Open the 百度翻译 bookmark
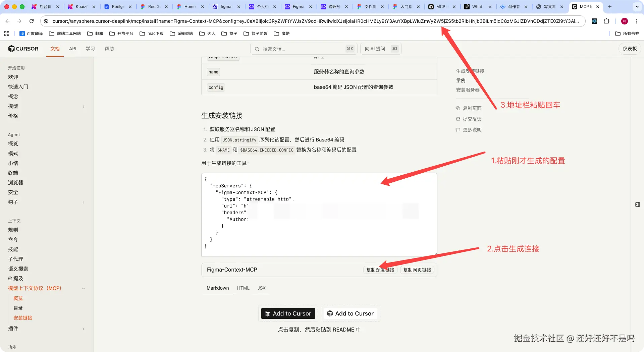 pos(31,34)
